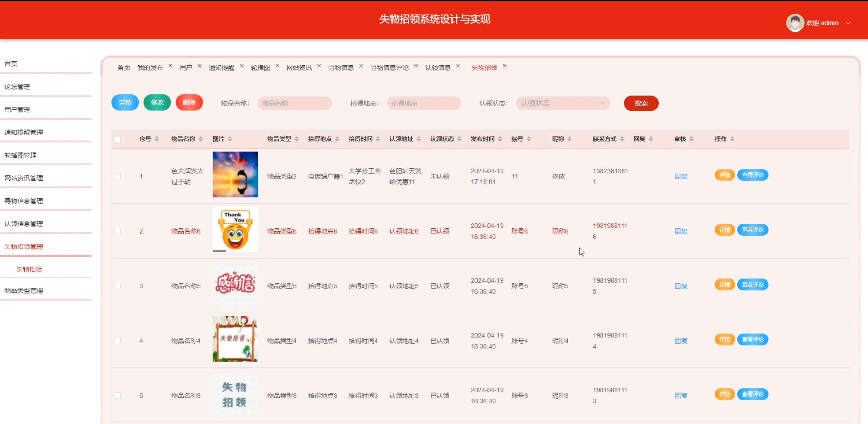Image resolution: width=868 pixels, height=424 pixels.
Task: Close the 我的发布 tab with X
Action: click(x=170, y=66)
